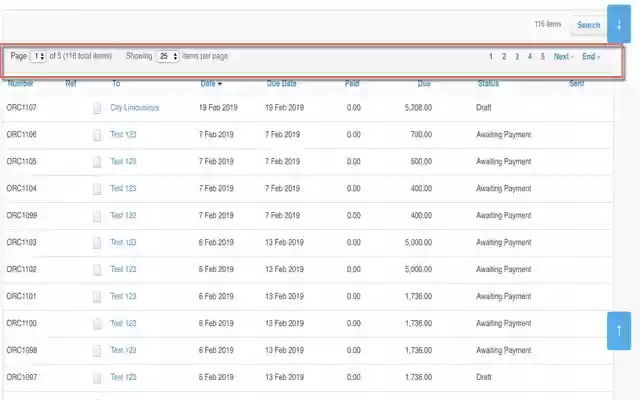Screen dimensions: 640x400
Task: Open Test 123 link in ORC1101 row
Action: pyautogui.click(x=123, y=296)
